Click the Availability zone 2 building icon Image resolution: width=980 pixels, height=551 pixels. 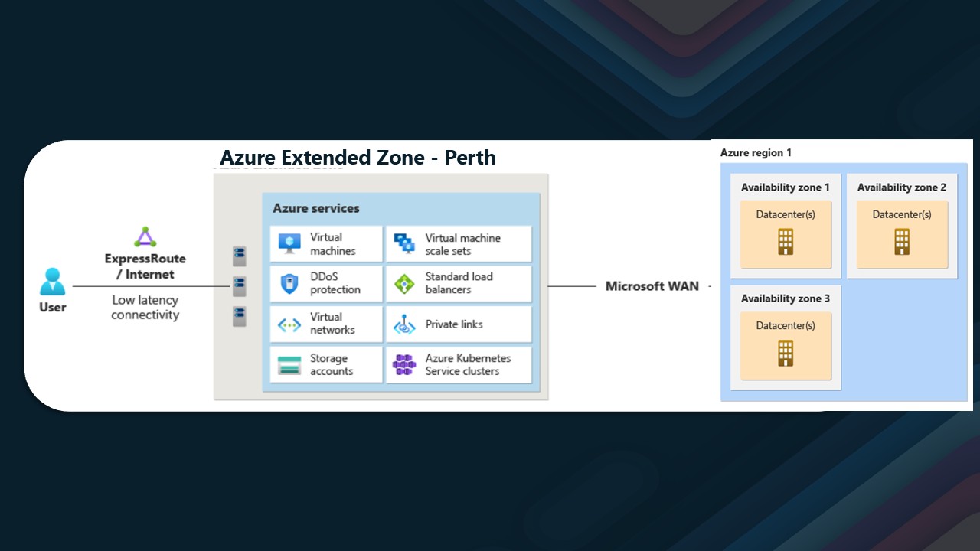coord(902,241)
